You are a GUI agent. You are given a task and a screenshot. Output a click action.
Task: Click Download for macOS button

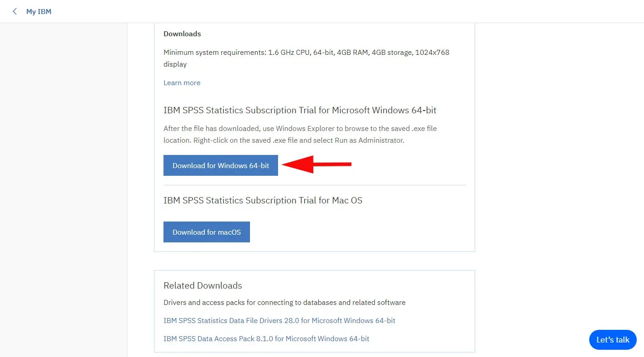click(207, 232)
